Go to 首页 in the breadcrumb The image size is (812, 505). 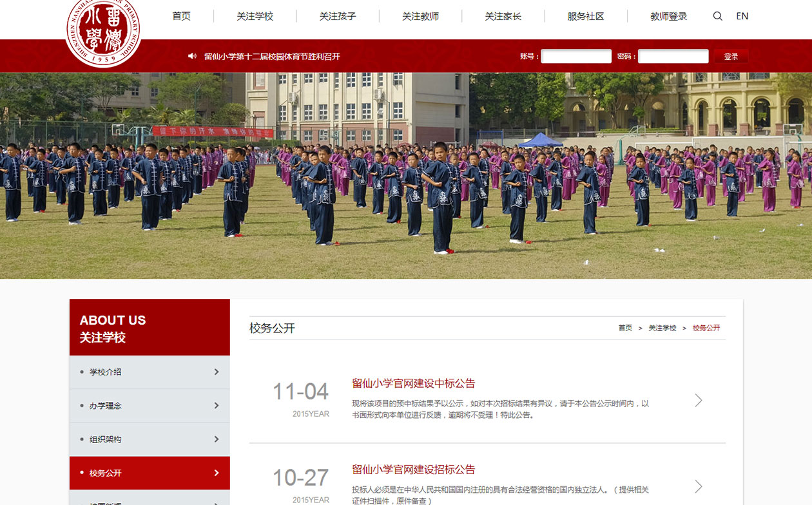625,328
